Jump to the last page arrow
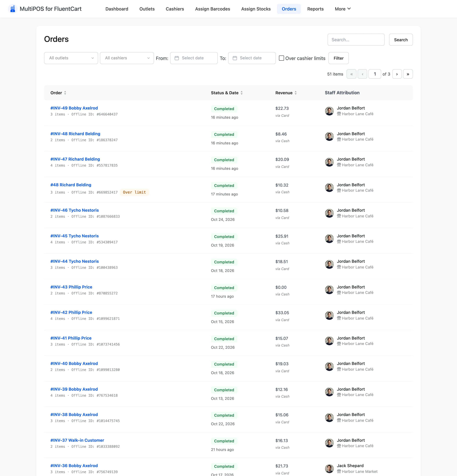457x476 pixels. (x=408, y=74)
